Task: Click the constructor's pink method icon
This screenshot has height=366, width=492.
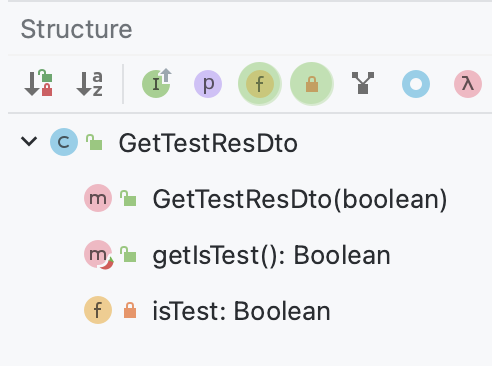Action: [98, 198]
